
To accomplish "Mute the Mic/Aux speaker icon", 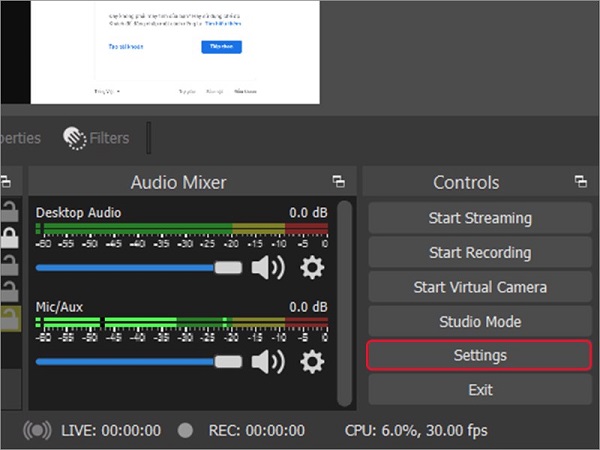I will point(267,361).
